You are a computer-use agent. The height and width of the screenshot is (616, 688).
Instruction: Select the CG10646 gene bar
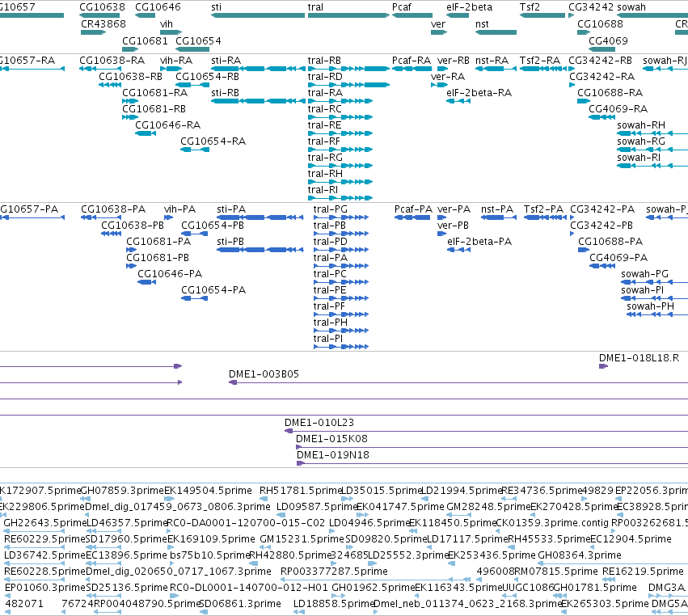(146, 15)
